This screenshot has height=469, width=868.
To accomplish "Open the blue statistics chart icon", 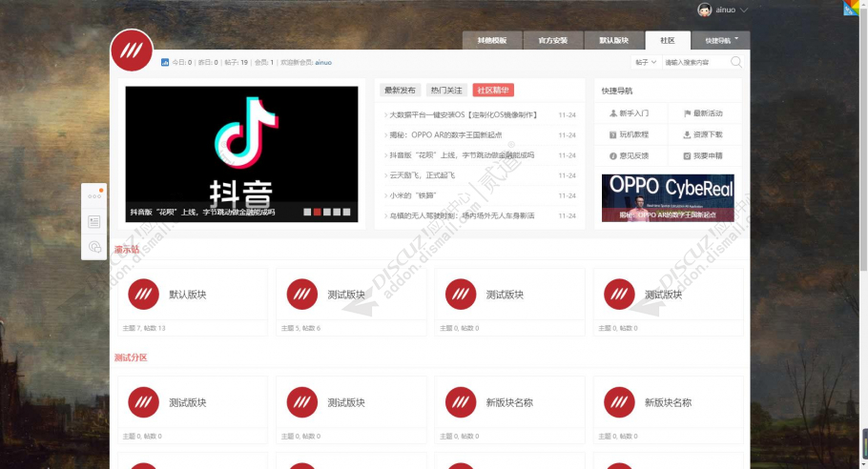I will (x=165, y=63).
